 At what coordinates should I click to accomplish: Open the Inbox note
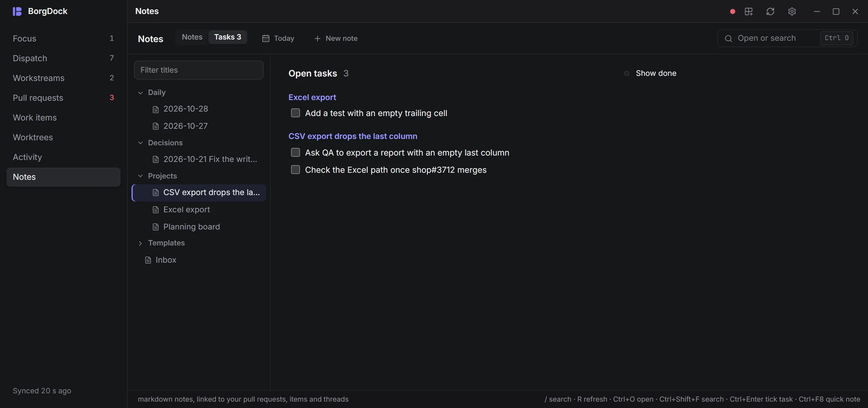click(x=199, y=260)
